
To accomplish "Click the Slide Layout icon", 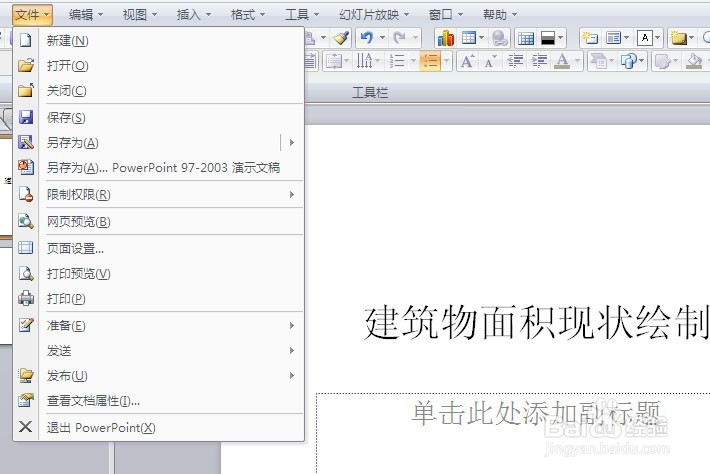I will pyautogui.click(x=614, y=38).
